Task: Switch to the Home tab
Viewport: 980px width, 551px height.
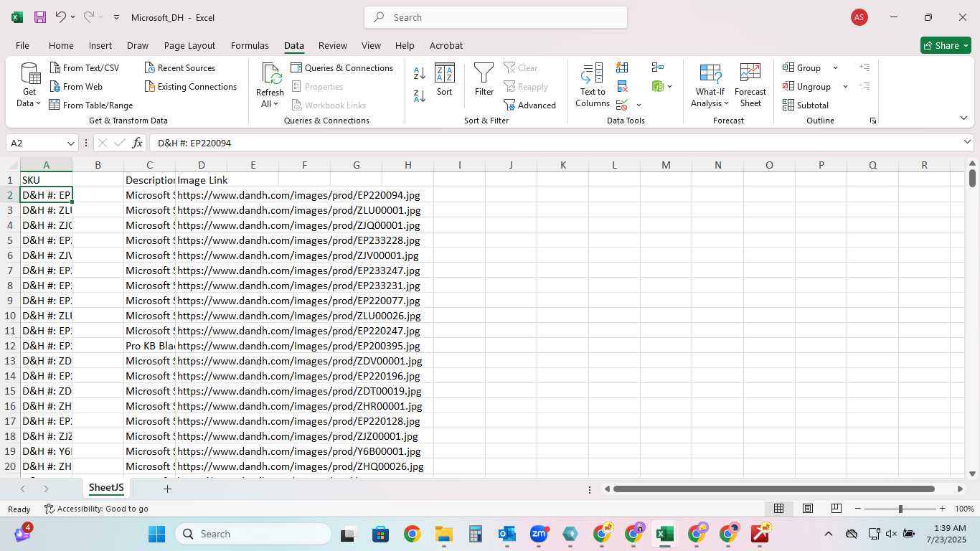Action: pyautogui.click(x=61, y=45)
